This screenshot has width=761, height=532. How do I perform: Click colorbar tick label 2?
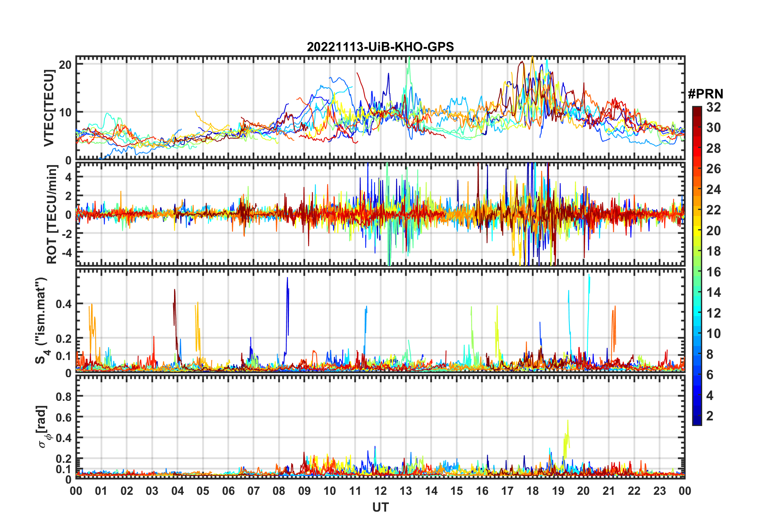point(710,416)
